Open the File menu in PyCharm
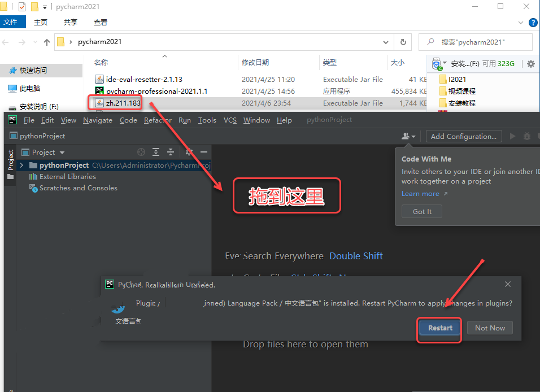Image resolution: width=540 pixels, height=392 pixels. click(x=29, y=120)
